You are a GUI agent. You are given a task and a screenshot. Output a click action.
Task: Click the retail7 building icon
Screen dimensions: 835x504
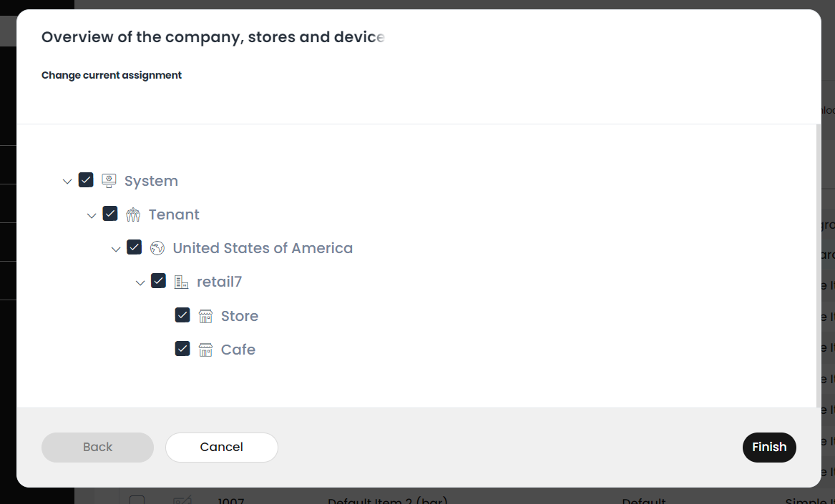[x=182, y=282]
